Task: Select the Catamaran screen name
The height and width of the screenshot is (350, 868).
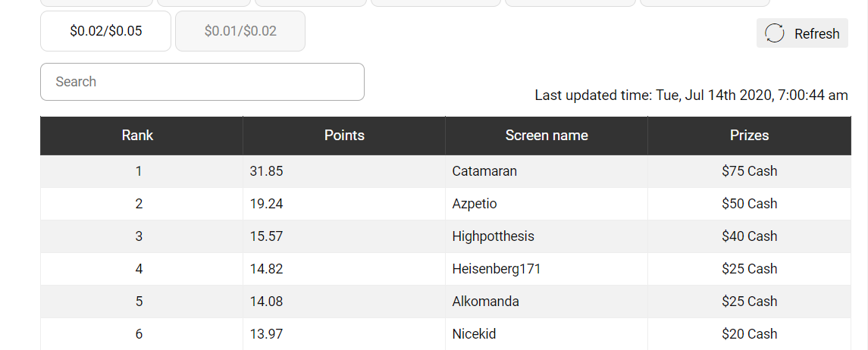Action: coord(484,171)
